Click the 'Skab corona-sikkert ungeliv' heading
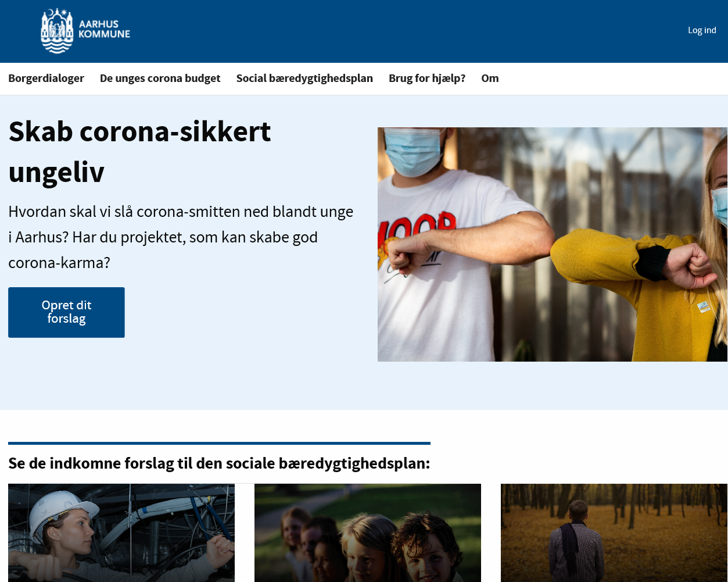The image size is (728, 582). (x=139, y=151)
